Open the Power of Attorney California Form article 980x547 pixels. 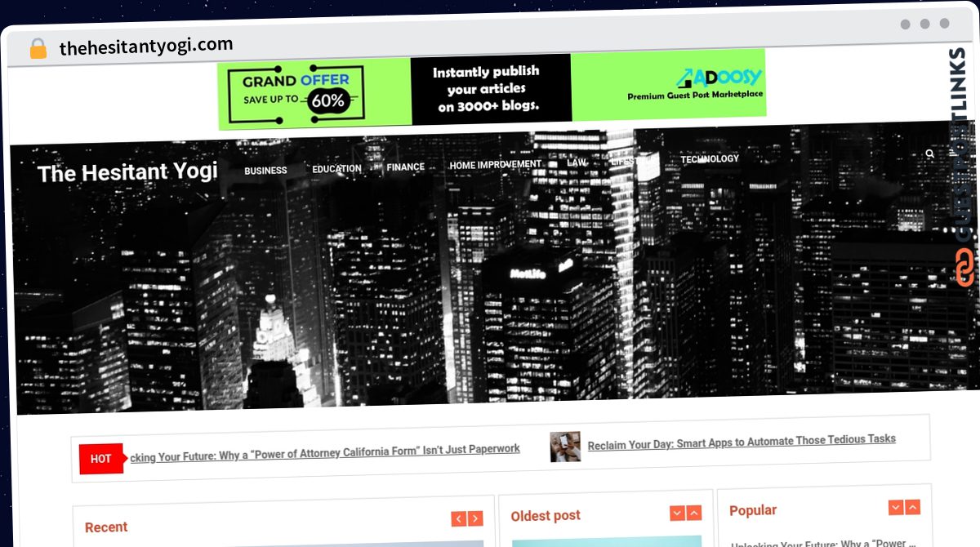click(325, 452)
